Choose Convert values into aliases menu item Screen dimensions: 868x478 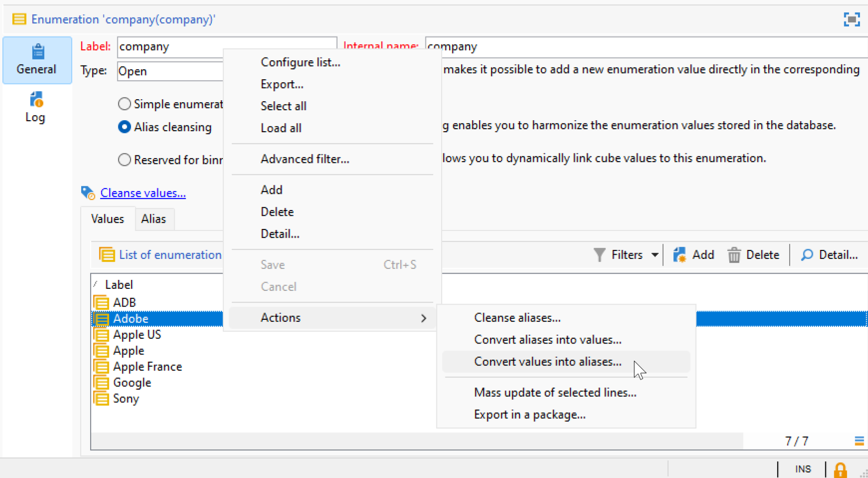pyautogui.click(x=547, y=362)
